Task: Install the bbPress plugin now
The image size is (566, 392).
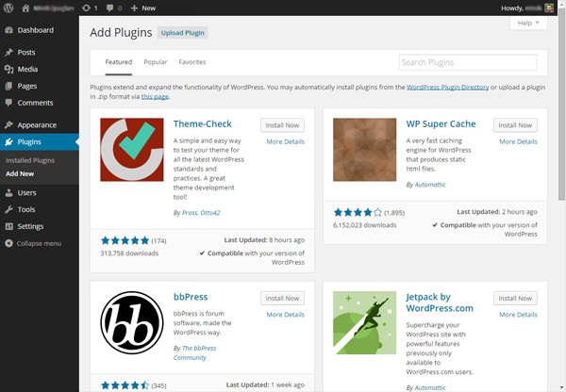Action: tap(282, 298)
